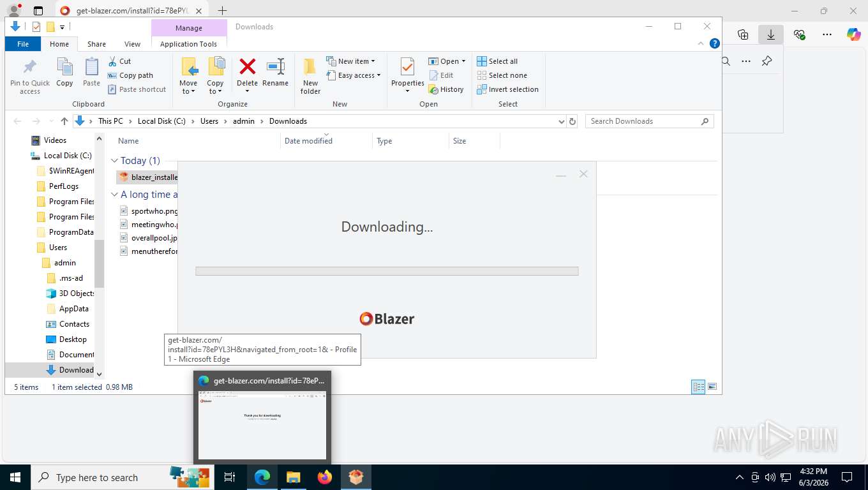Choose Copy path in ribbon
Image resolution: width=868 pixels, height=490 pixels.
click(x=130, y=75)
